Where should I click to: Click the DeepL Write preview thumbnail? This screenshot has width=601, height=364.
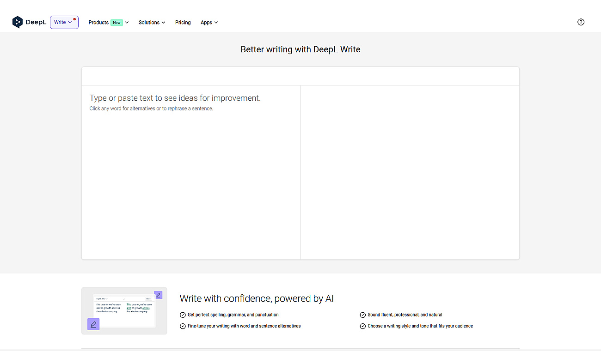124,311
